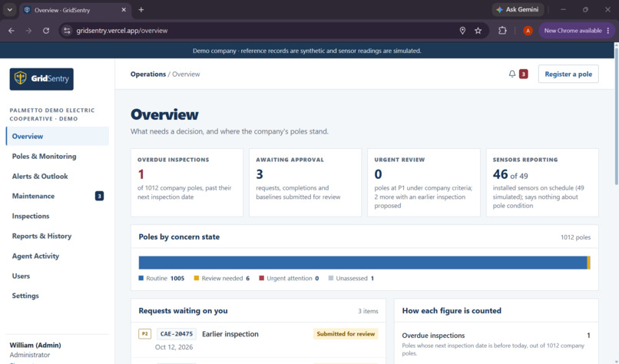The image size is (619, 364).
Task: Click the yellow Review needed legend swatch
Action: [196, 278]
